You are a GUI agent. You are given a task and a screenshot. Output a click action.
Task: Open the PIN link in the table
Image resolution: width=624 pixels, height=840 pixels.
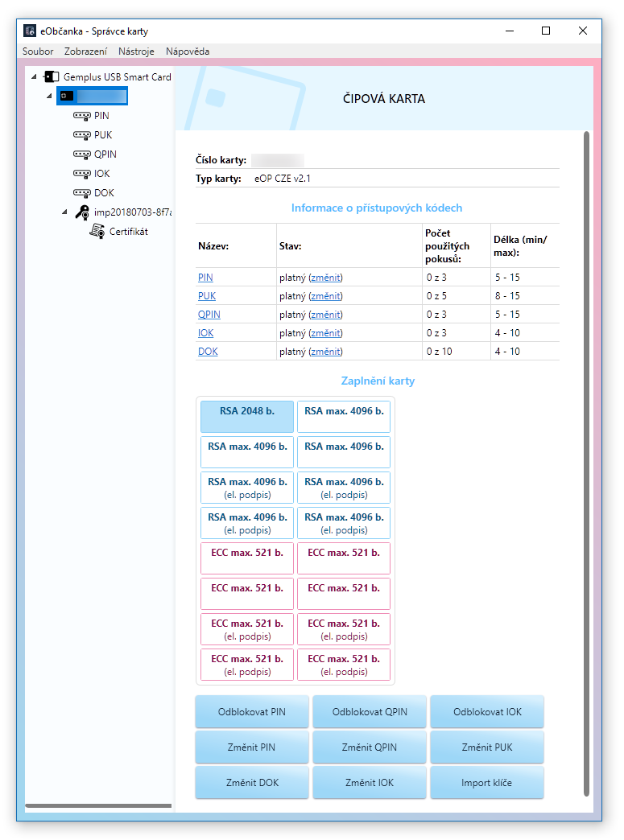(205, 278)
